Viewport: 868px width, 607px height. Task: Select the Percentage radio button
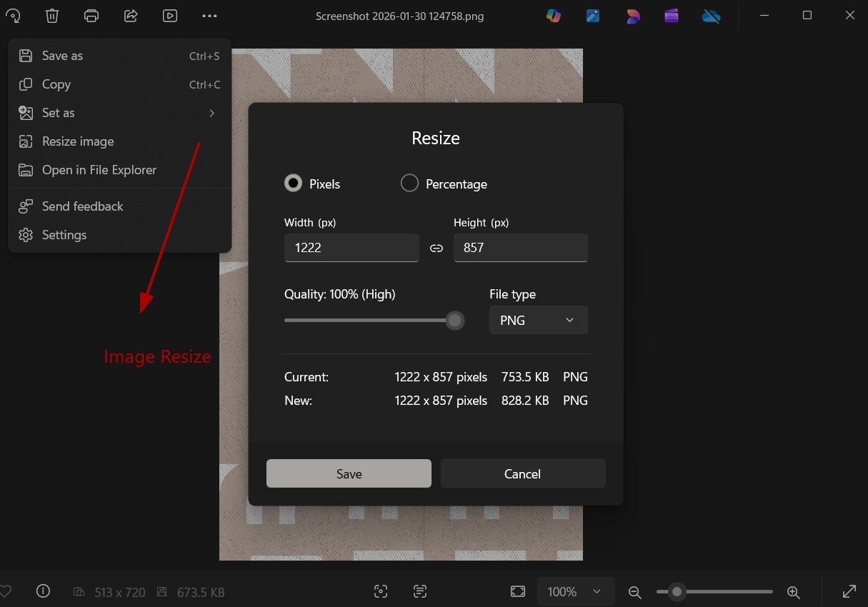click(409, 184)
